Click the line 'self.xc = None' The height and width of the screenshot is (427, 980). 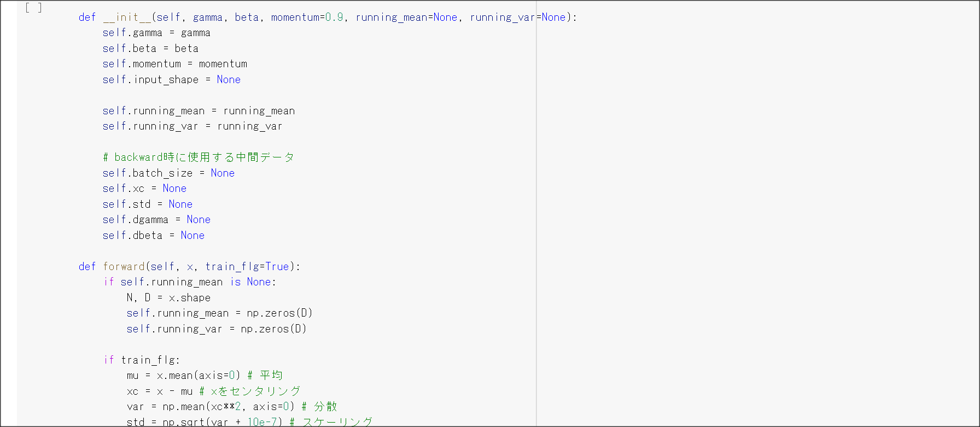coord(144,189)
